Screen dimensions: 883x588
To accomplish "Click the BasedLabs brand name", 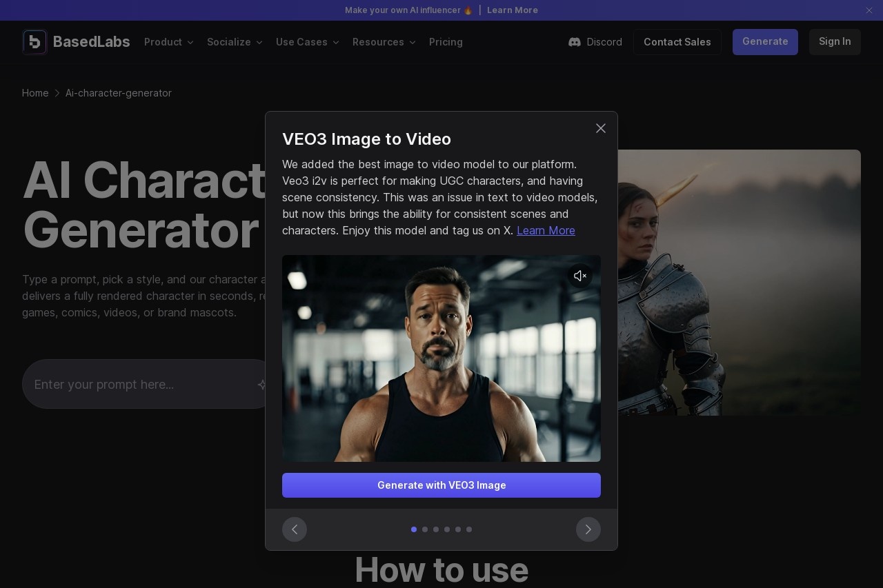I will point(92,42).
